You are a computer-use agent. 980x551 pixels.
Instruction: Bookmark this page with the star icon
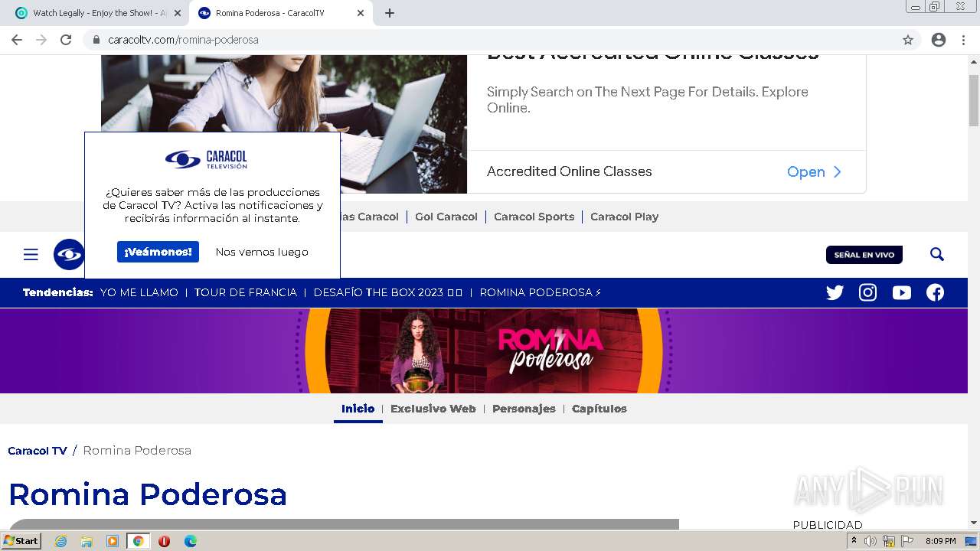[x=908, y=40]
